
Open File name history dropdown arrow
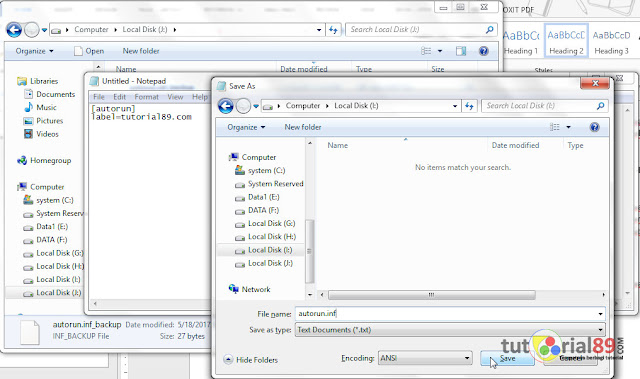pos(600,314)
